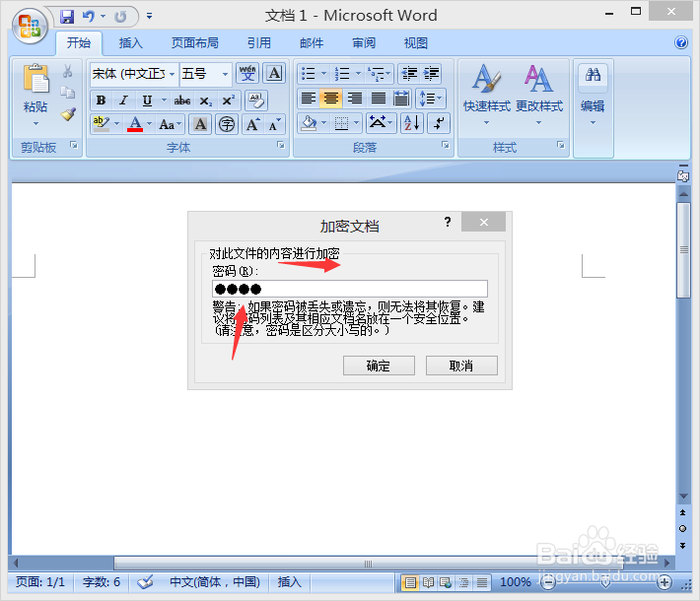Open Word Help question mark icon

[x=681, y=42]
